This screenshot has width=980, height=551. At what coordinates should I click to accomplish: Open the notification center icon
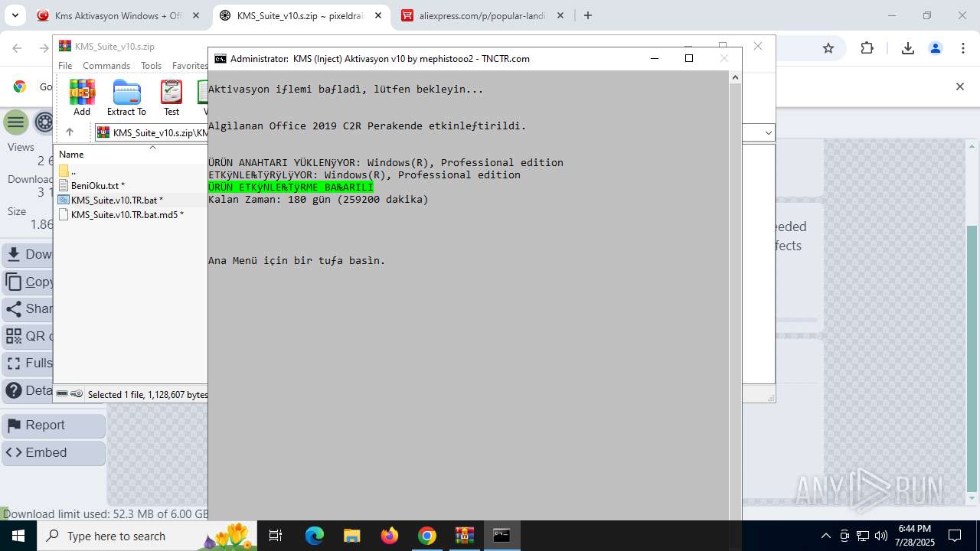[x=955, y=536]
